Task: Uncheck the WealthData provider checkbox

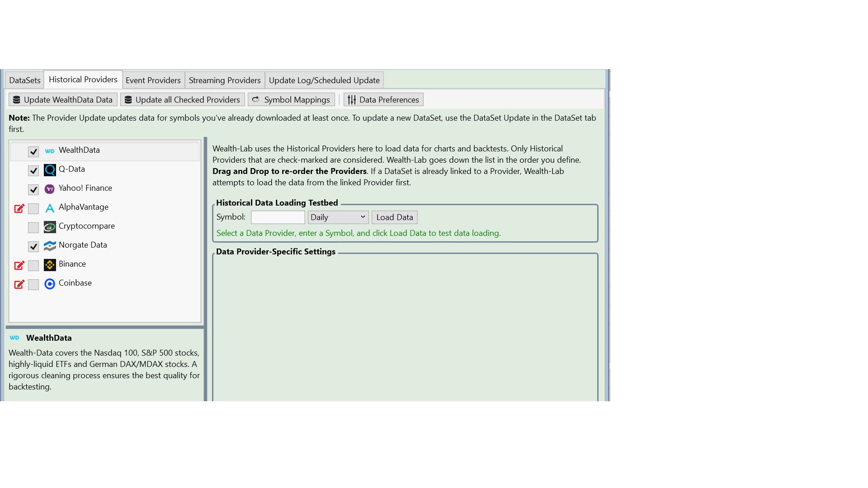Action: (x=33, y=152)
